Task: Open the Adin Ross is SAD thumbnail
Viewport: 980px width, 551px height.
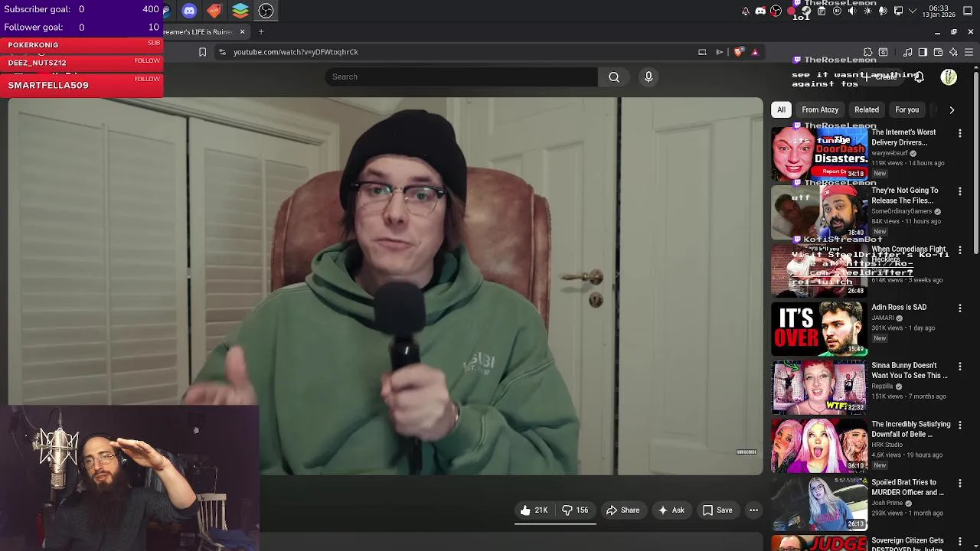Action: coord(818,328)
